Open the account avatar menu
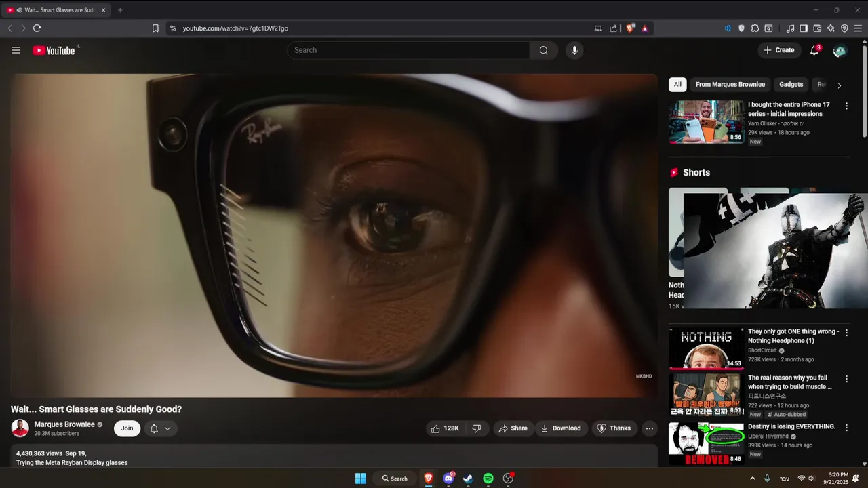 tap(840, 50)
